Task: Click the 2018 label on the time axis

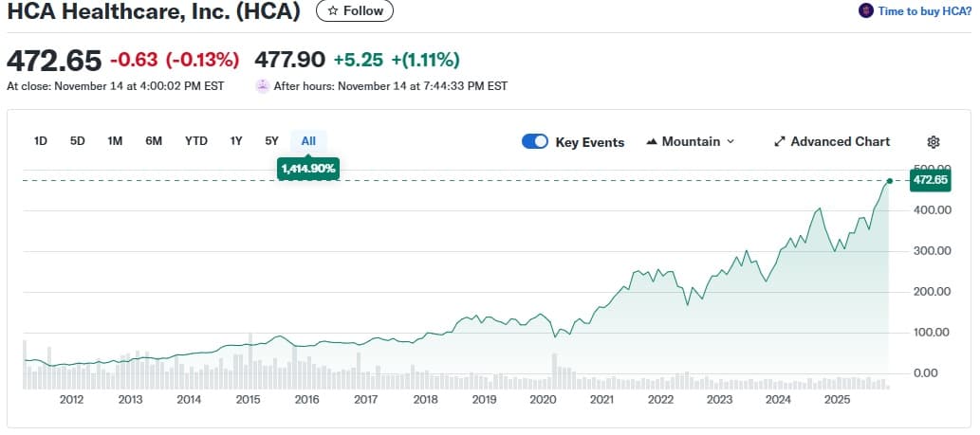Action: (425, 399)
